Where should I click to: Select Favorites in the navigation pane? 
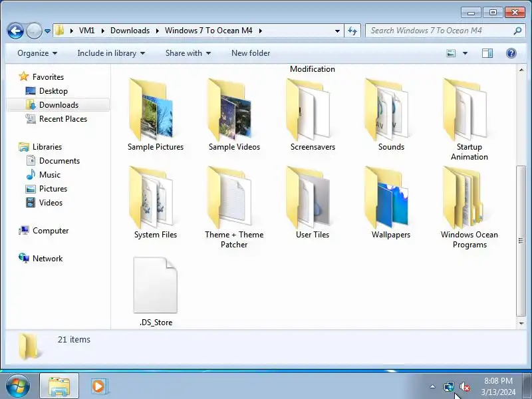[x=48, y=77]
